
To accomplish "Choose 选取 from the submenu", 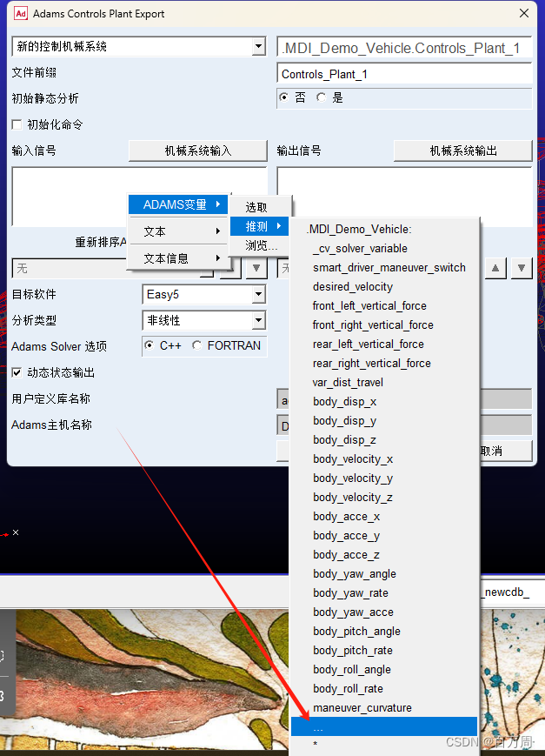I will [x=260, y=207].
